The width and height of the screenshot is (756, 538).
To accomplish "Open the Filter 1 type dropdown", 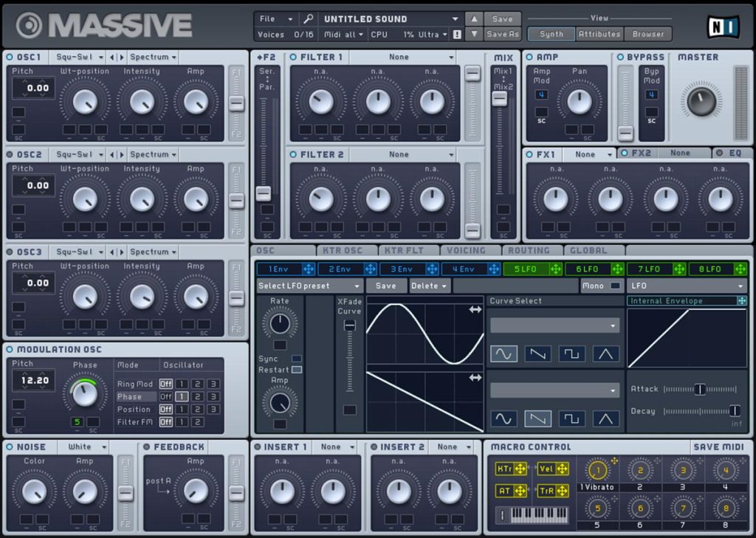I will [x=403, y=57].
